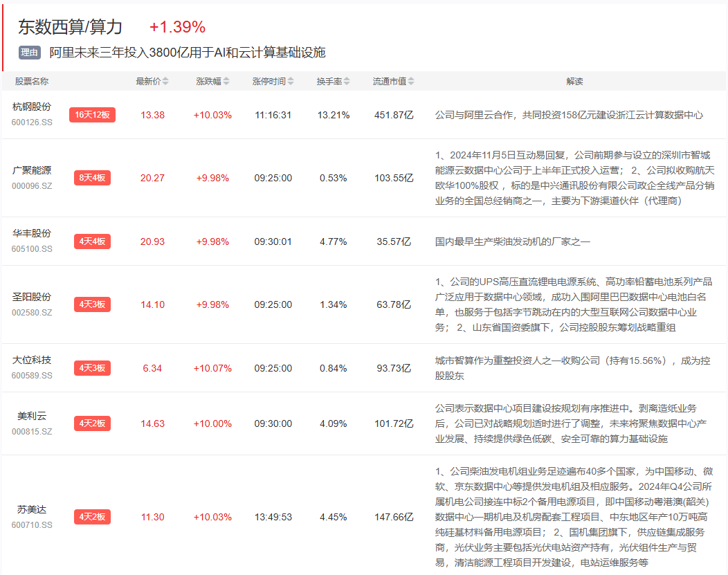728x575 pixels.
Task: Click the 解读 column header
Action: (x=574, y=82)
